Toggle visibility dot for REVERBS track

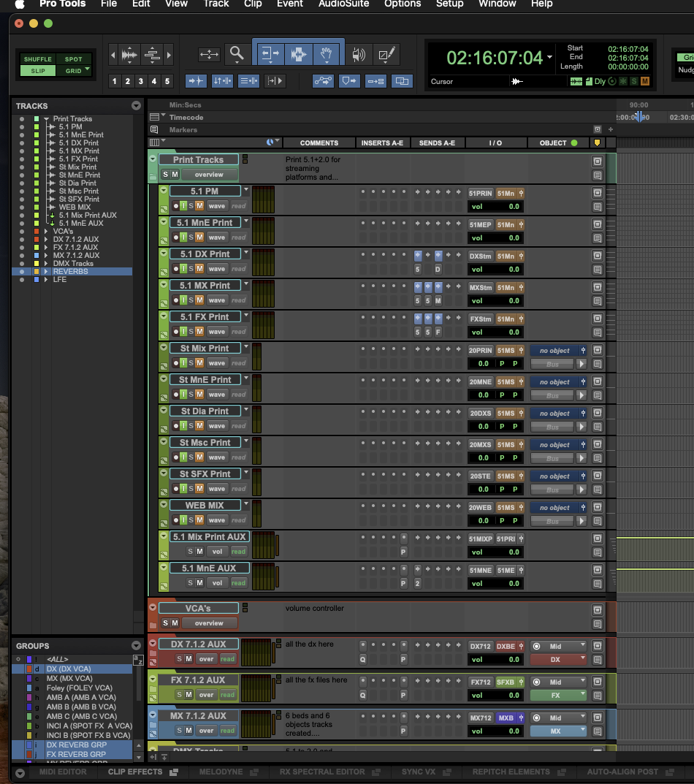click(x=21, y=272)
